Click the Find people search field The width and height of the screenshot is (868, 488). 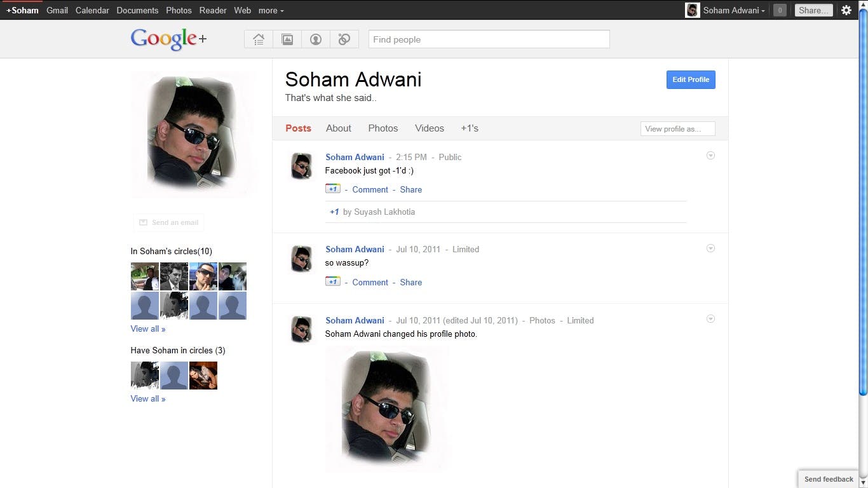point(489,39)
